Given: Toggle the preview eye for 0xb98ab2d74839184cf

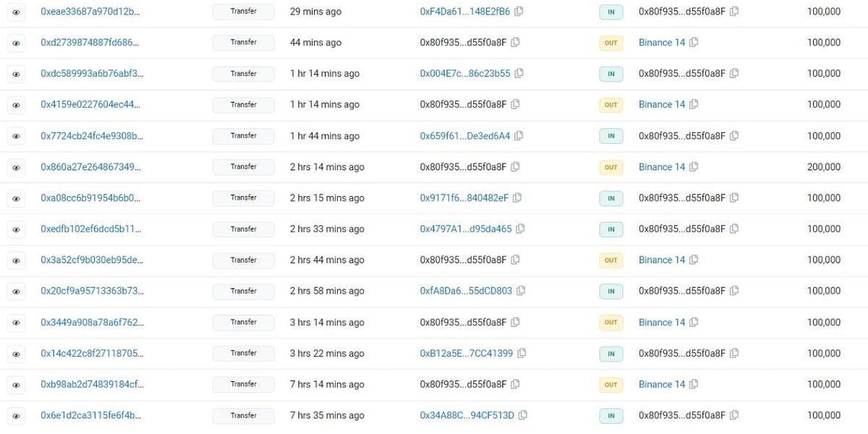Looking at the screenshot, I should pyautogui.click(x=16, y=384).
